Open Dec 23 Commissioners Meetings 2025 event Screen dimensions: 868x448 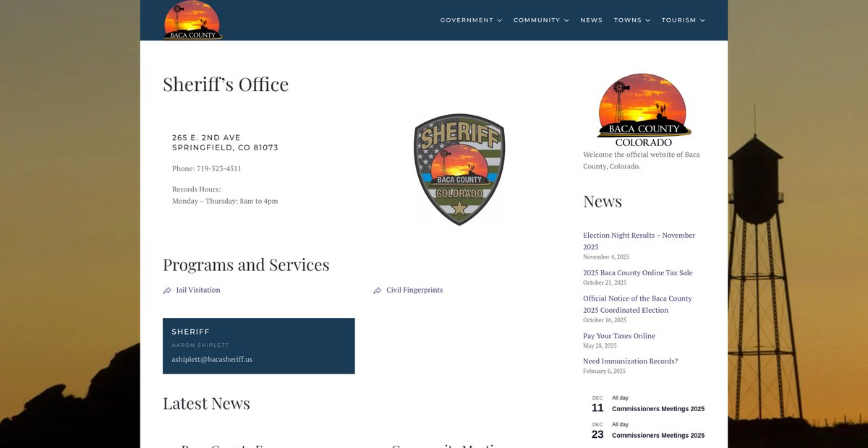658,436
